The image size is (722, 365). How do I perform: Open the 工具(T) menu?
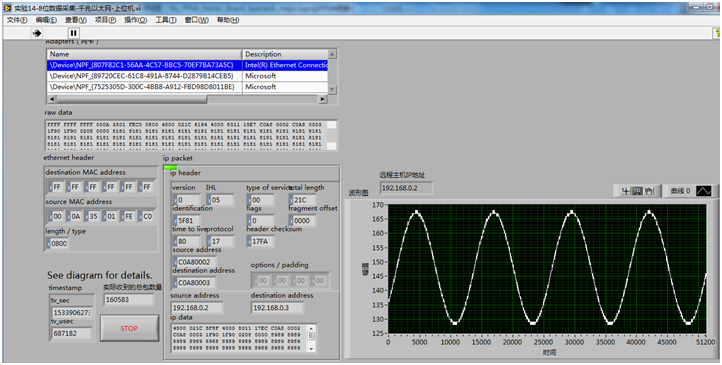click(x=166, y=20)
